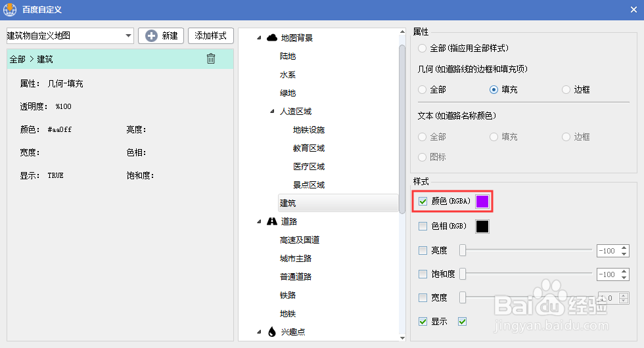Toggle the second 显示 value checkbox
Image resolution: width=644 pixels, height=348 pixels.
click(x=463, y=321)
